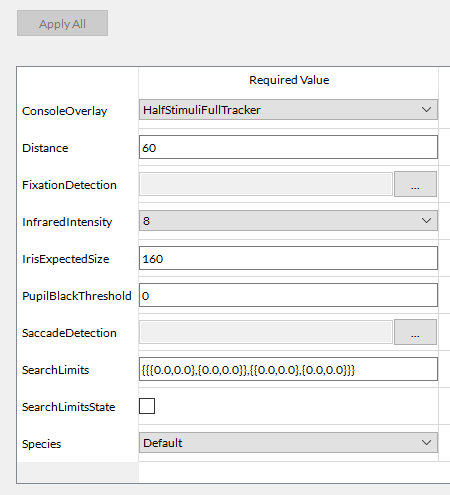Viewport: 450px width, 495px height.
Task: Select the InfraredIntensity value 8 combo
Action: [288, 221]
